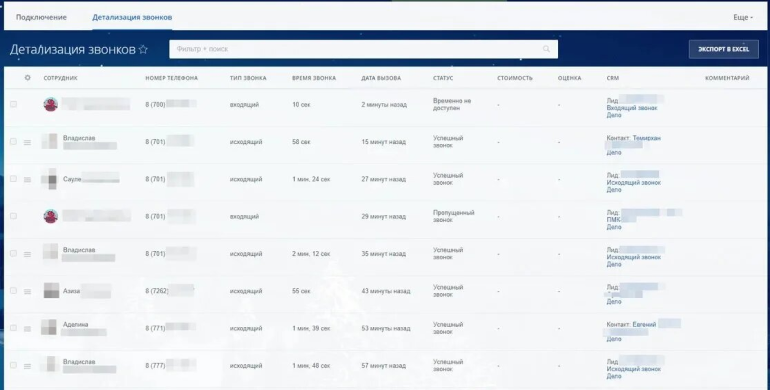Click 10 сек duration cell

click(302, 105)
